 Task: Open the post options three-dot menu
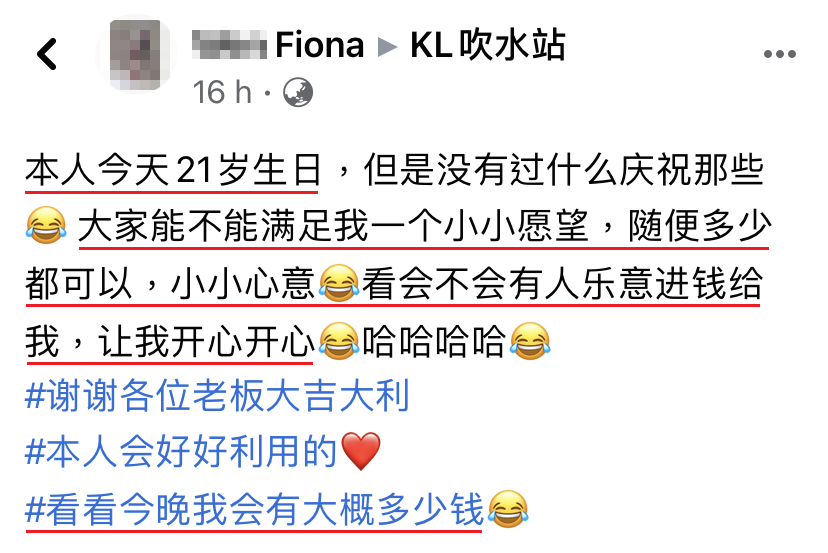[x=779, y=54]
